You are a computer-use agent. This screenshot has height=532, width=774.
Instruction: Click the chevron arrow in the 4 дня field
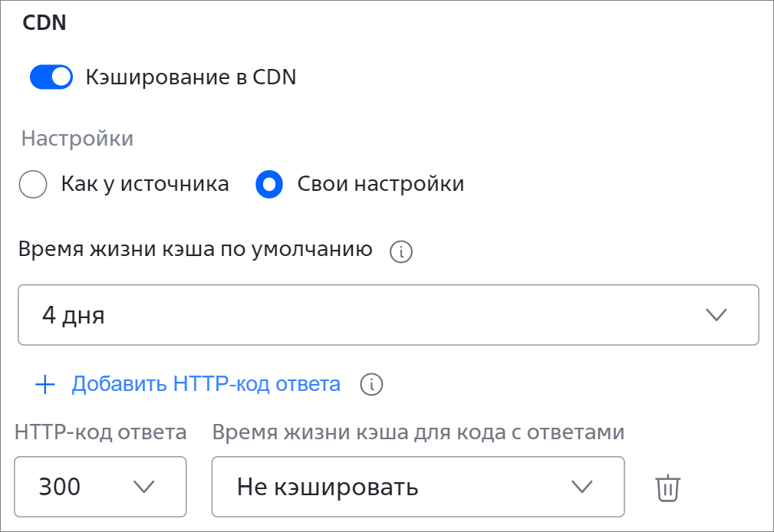coord(716,315)
